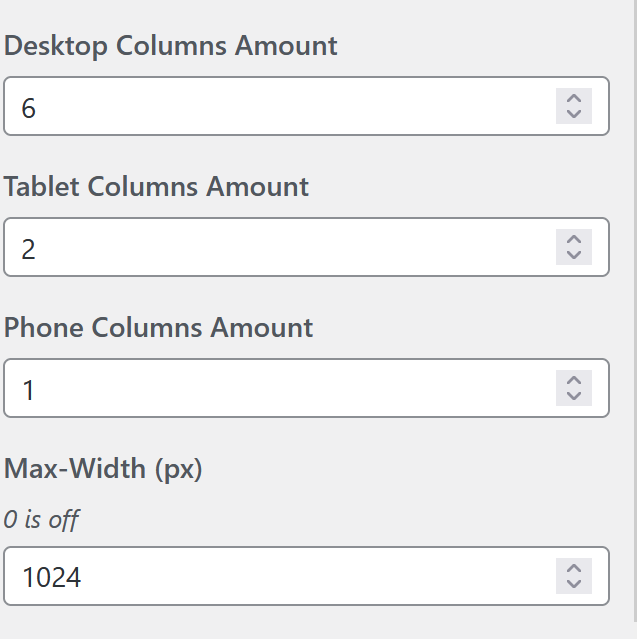This screenshot has height=639, width=637.
Task: Focus the Desktop Columns Amount input field
Action: 280,106
